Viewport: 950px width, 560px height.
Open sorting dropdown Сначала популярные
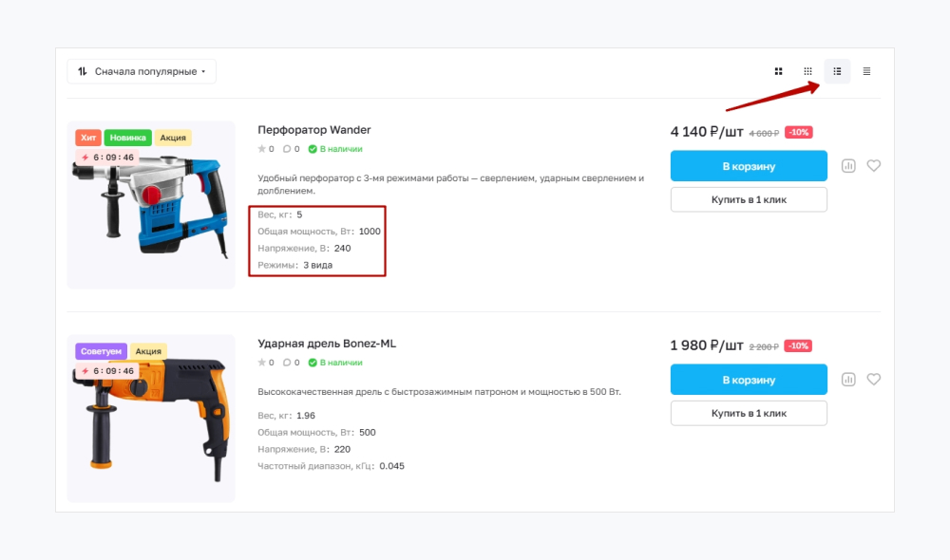[142, 71]
